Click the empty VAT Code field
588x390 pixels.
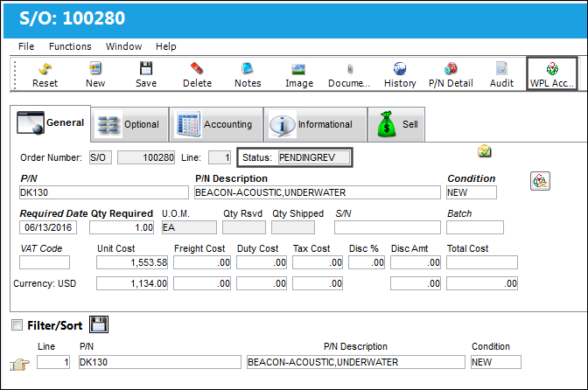tap(45, 262)
